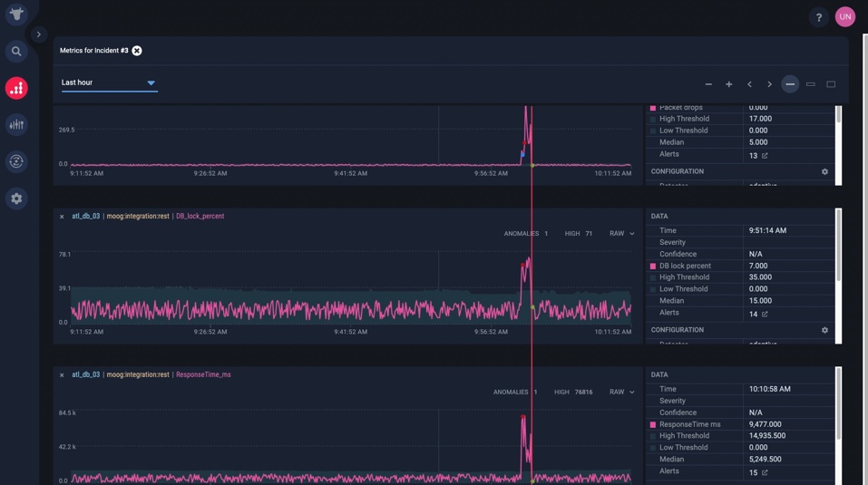Click the 9:51:14 AM time value
868x485 pixels.
[x=767, y=230]
